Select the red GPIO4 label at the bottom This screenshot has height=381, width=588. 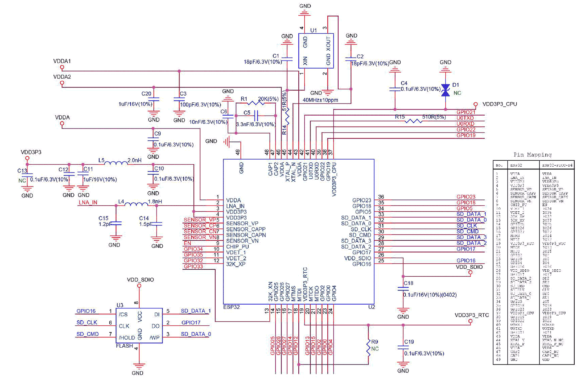tap(330, 347)
